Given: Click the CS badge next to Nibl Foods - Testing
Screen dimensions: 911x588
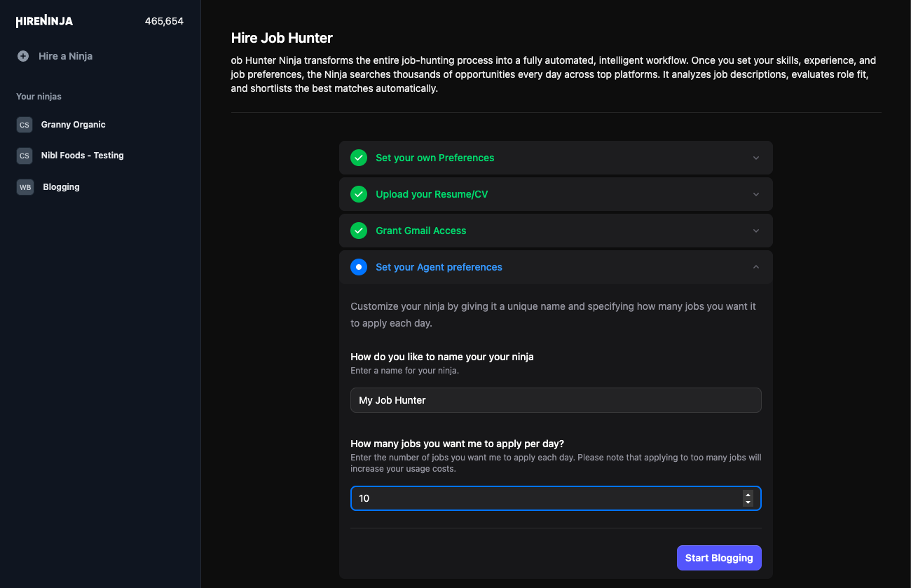Looking at the screenshot, I should (x=25, y=156).
